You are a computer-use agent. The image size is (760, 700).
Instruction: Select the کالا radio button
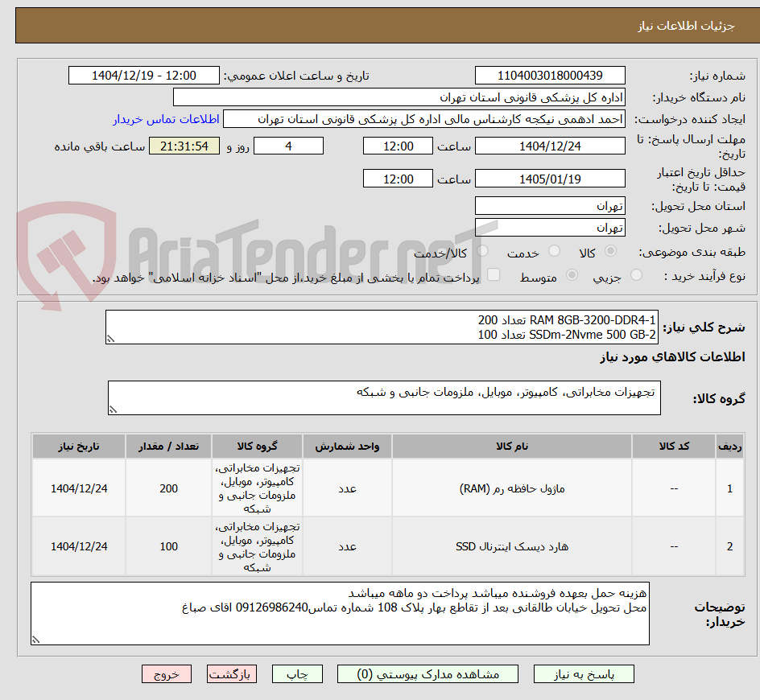pos(611,251)
